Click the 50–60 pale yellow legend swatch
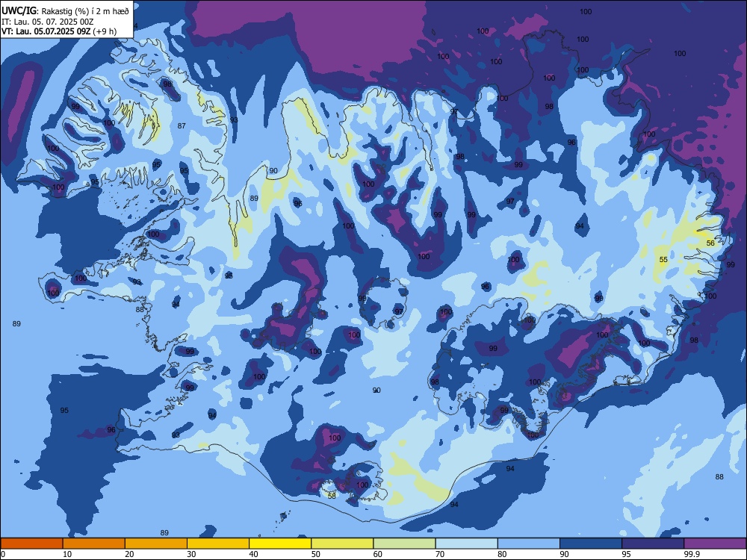The image size is (747, 560). pos(343,544)
